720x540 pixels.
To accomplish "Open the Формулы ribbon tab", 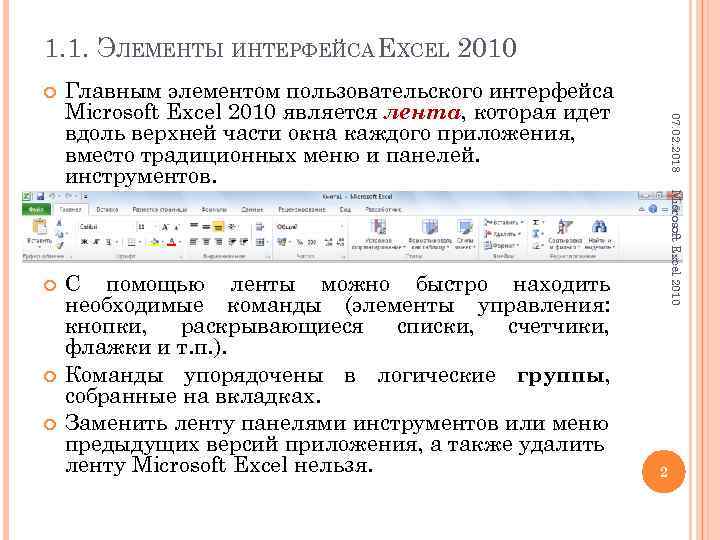I will tap(214, 209).
